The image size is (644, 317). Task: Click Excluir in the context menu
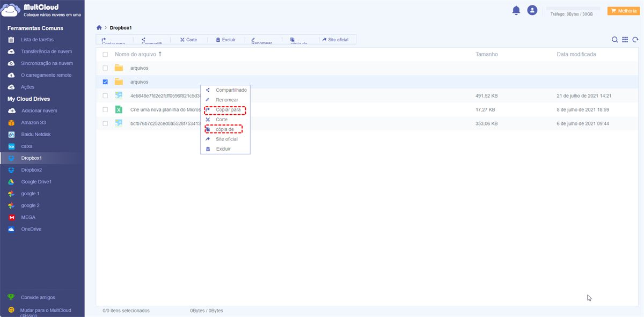point(223,149)
